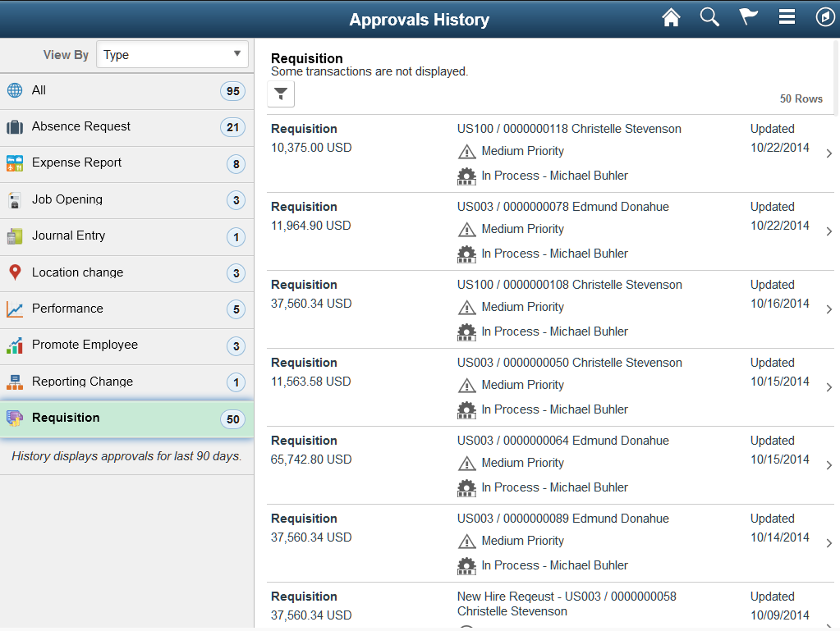Select the Reporting Change category
The width and height of the screenshot is (840, 631).
(x=127, y=382)
